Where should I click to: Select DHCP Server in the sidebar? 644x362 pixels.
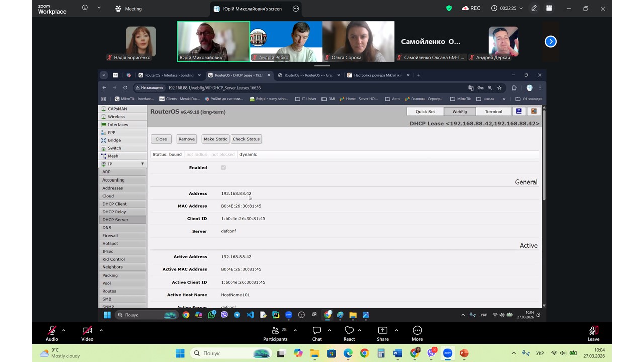115,220
